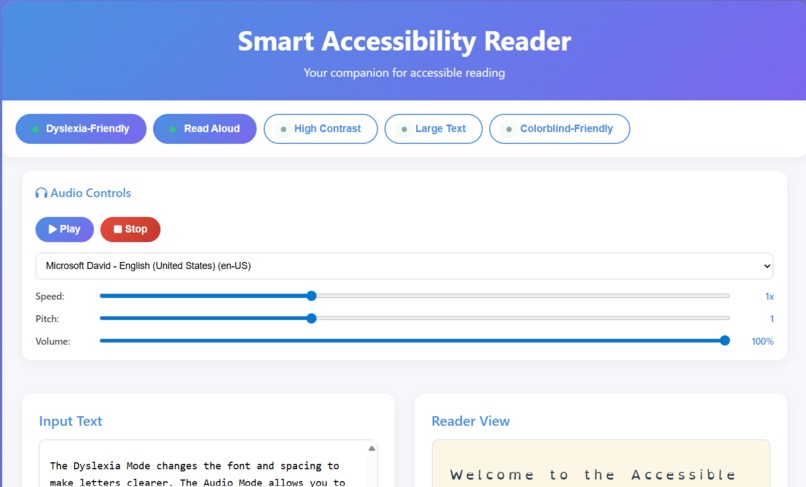The width and height of the screenshot is (806, 487).
Task: Click the 100% volume value
Action: pyautogui.click(x=762, y=341)
